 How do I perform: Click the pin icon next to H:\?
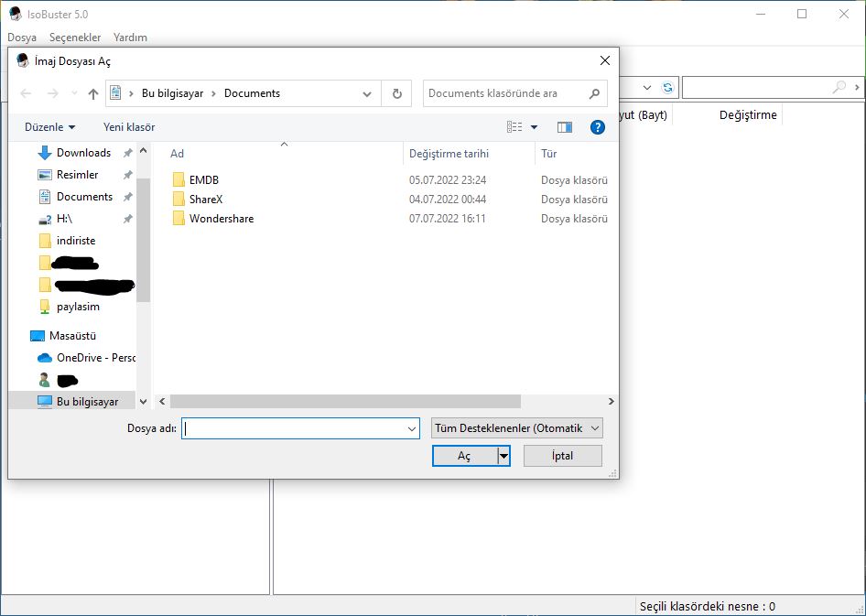(x=127, y=219)
